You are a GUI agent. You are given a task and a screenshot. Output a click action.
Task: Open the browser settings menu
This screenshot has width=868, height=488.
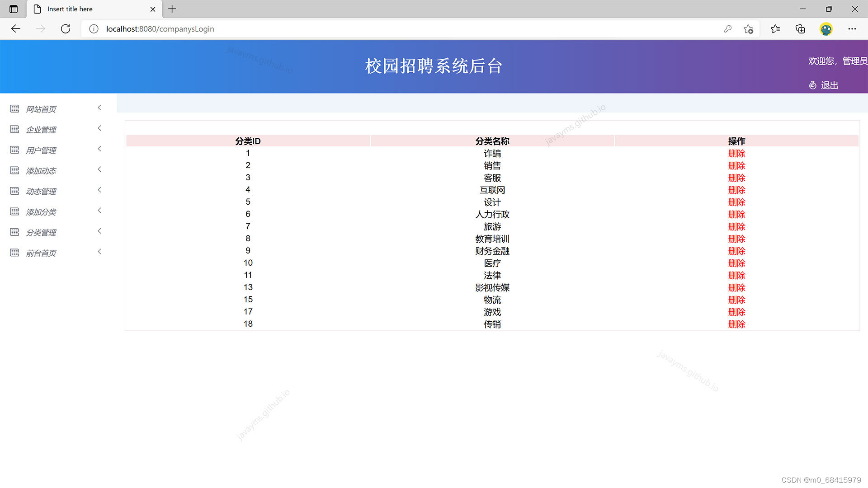852,29
